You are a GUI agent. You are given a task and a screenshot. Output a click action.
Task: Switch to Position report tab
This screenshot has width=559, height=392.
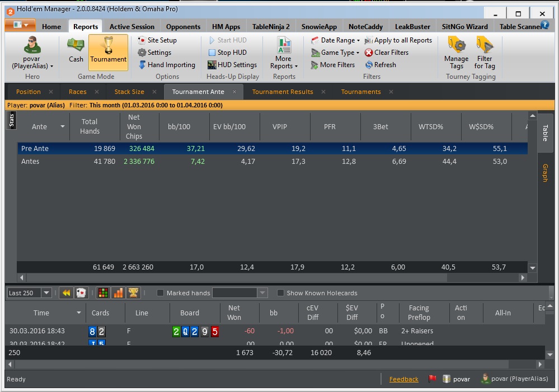point(29,92)
